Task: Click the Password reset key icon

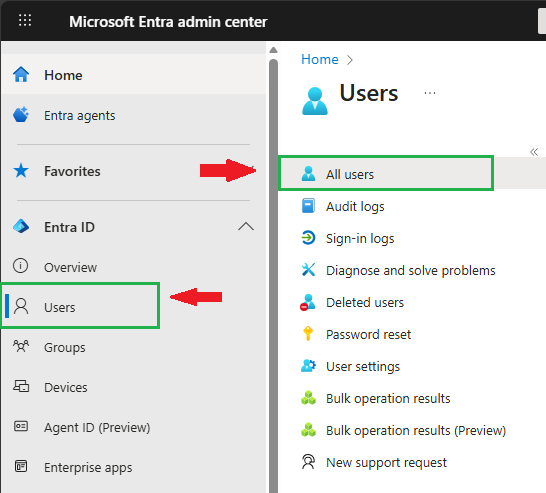Action: pyautogui.click(x=308, y=334)
